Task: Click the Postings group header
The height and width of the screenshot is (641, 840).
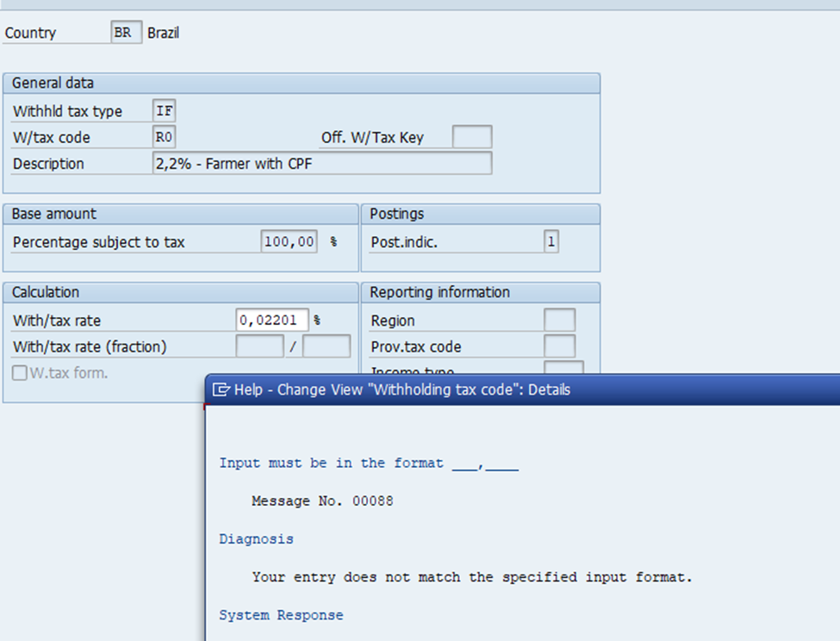Action: [x=481, y=214]
